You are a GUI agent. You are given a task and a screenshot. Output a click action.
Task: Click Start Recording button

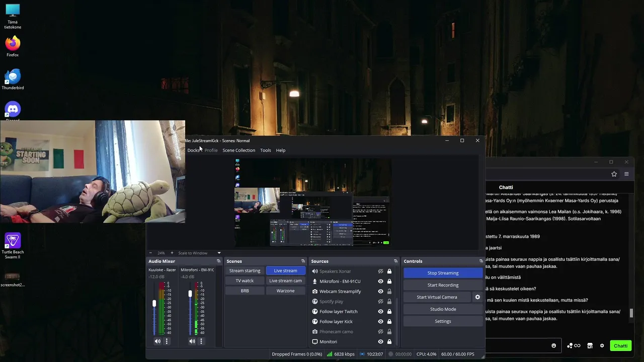443,285
